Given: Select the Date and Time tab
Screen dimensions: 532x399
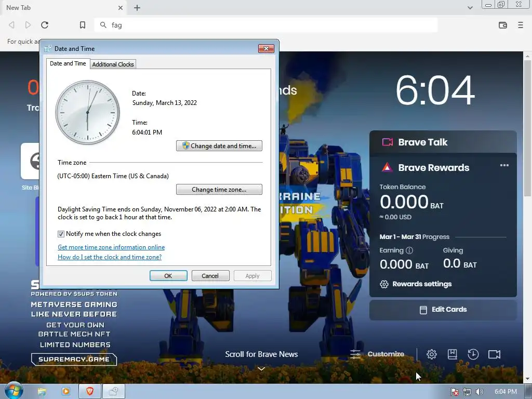Looking at the screenshot, I should tap(68, 63).
